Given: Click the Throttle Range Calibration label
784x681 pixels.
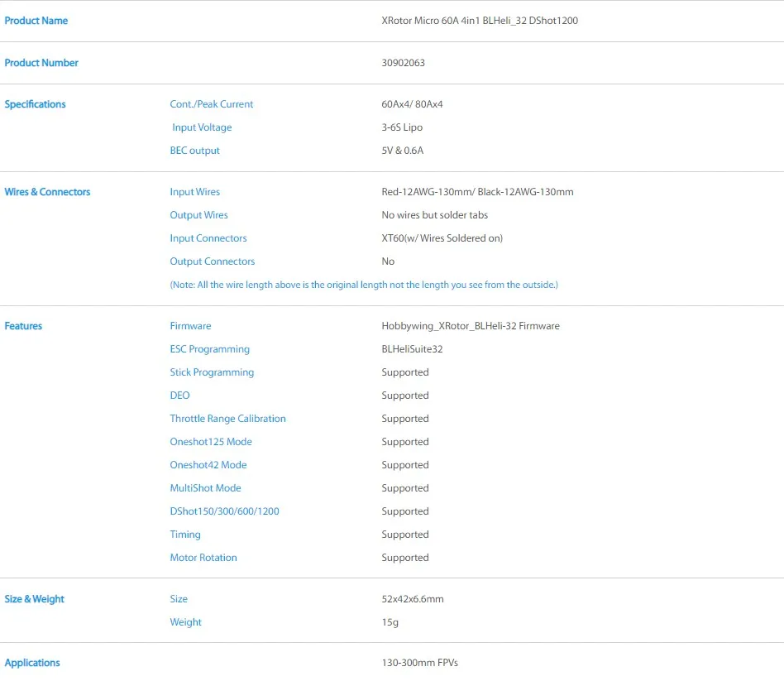Looking at the screenshot, I should point(228,419).
